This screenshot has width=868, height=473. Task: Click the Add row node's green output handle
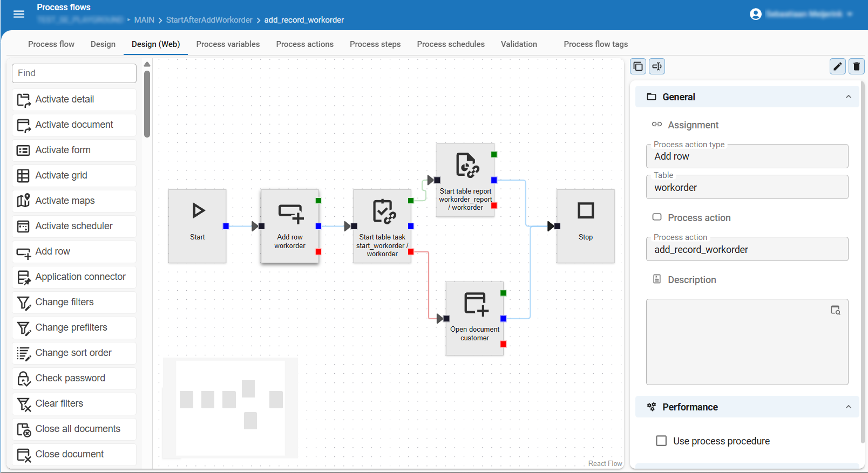[x=318, y=201]
